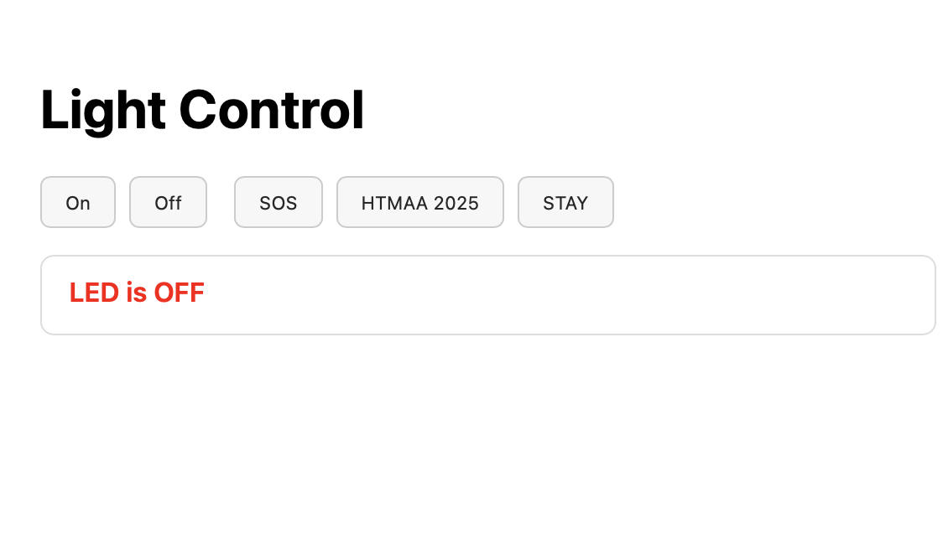Turn the LED on
This screenshot has width=948, height=560.
78,202
